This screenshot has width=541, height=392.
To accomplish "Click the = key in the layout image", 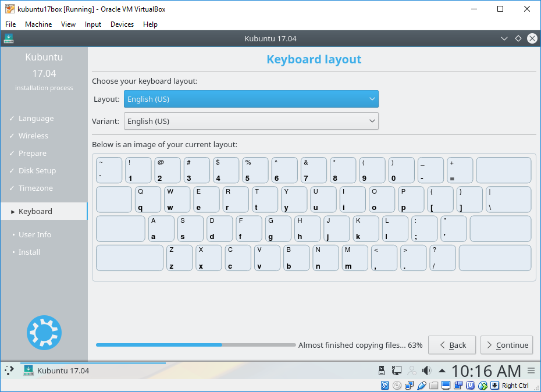I will coord(460,170).
